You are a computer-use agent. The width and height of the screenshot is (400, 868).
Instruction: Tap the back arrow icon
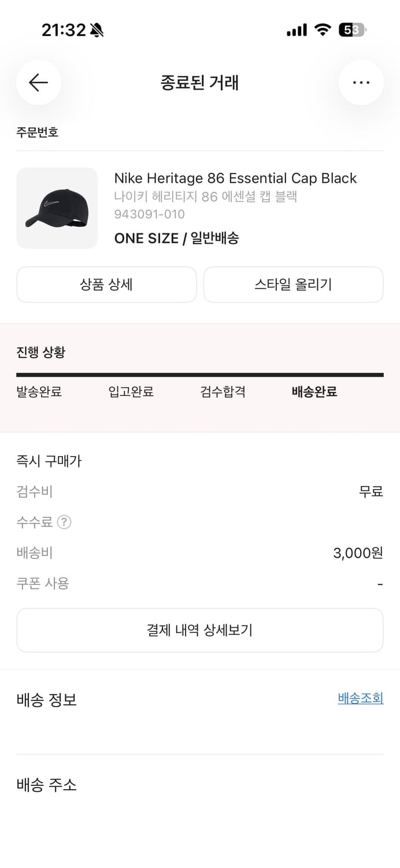click(38, 83)
